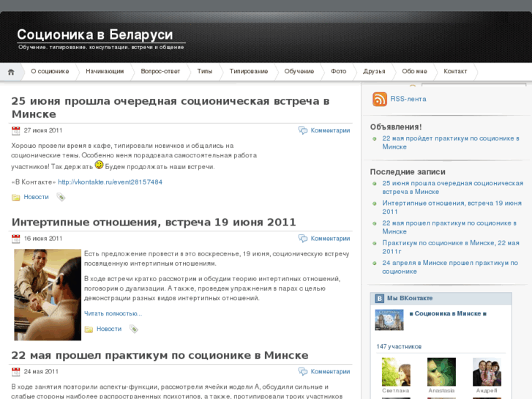The height and width of the screenshot is (399, 532).
Task: Open Комментарии link of the 22 мая post
Action: coord(331,371)
